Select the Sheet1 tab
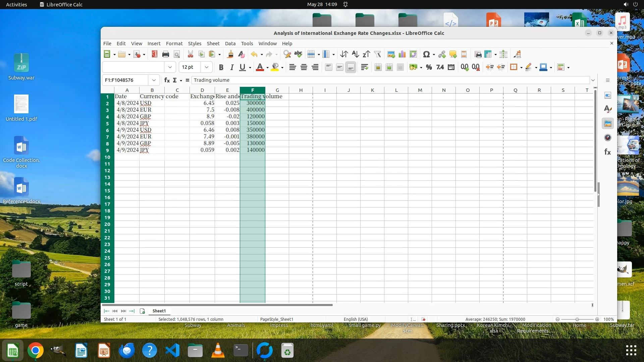The width and height of the screenshot is (644, 362). coord(159,311)
